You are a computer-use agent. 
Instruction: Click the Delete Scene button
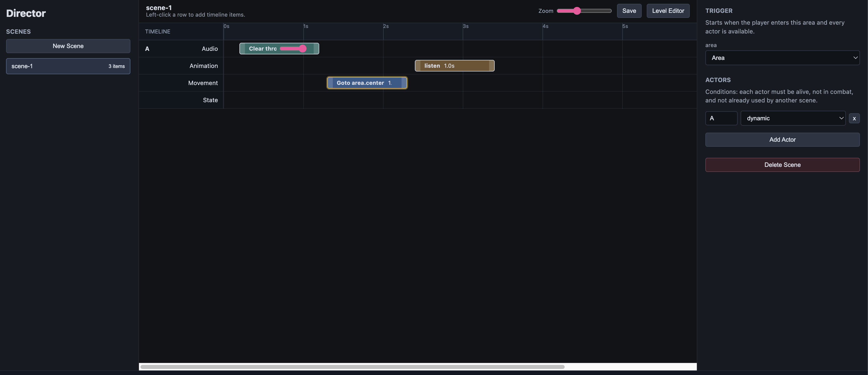click(x=782, y=165)
